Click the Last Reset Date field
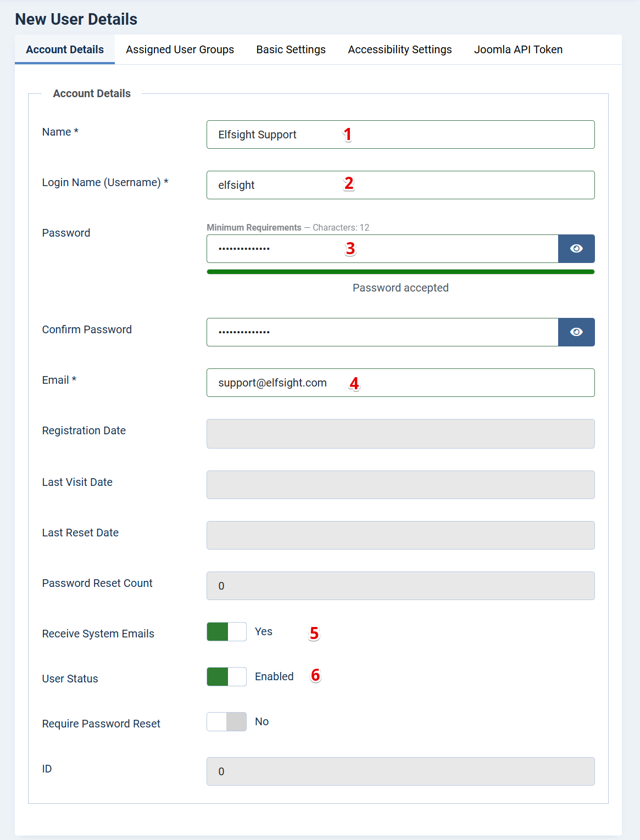 pos(400,535)
